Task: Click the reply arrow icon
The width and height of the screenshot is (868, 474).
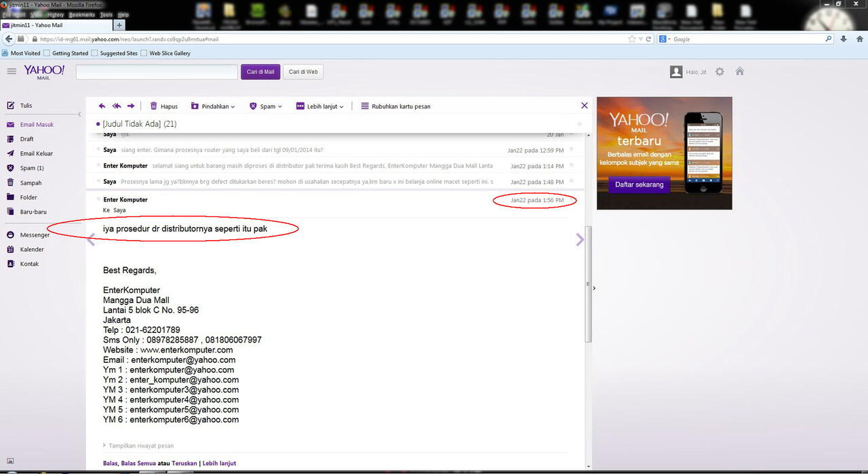Action: pos(102,106)
